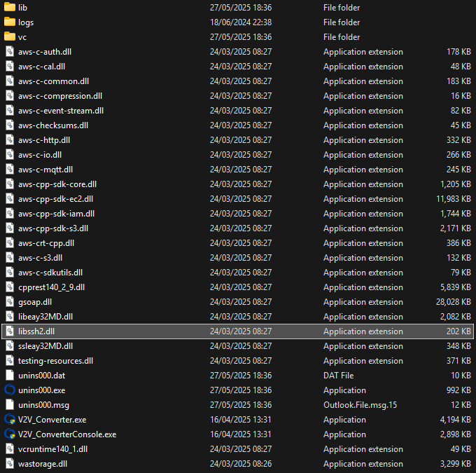Click the 992 KB size of unins000.exe
The height and width of the screenshot is (473, 476).
[x=458, y=390]
